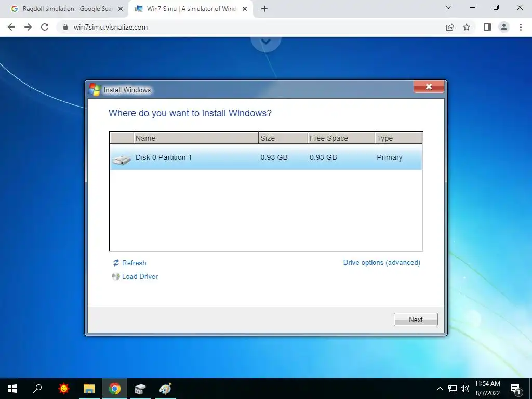The image size is (532, 399).
Task: Open the Windows Start menu
Action: click(x=12, y=389)
